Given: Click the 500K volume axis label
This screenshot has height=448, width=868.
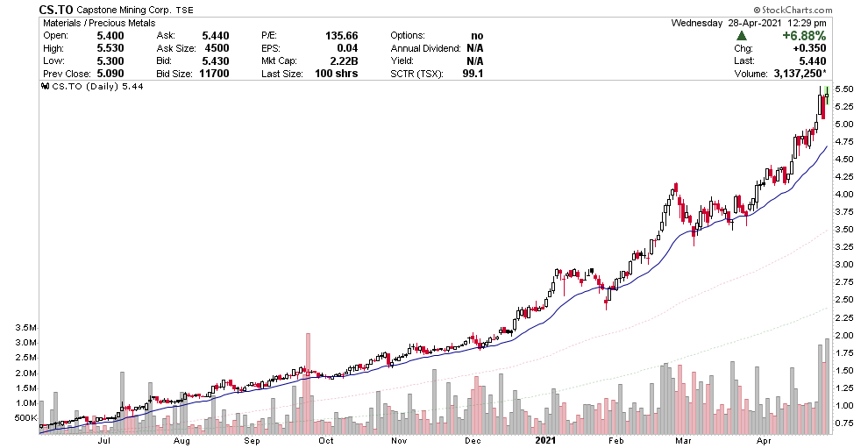Looking at the screenshot, I should point(26,418).
